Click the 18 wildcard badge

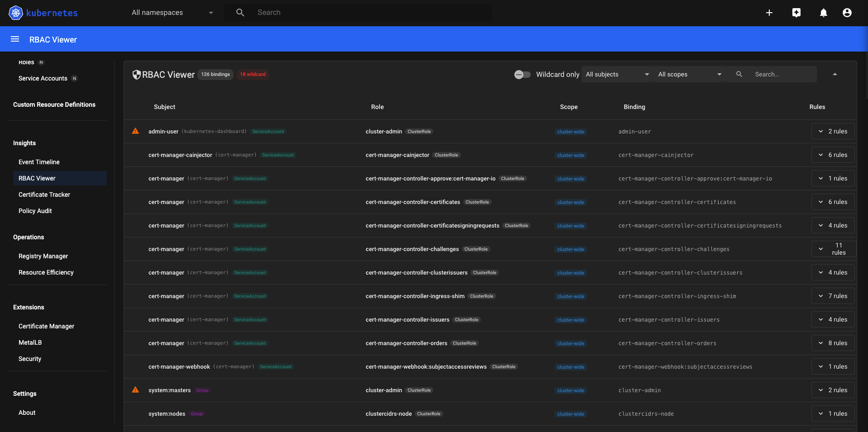pyautogui.click(x=253, y=74)
